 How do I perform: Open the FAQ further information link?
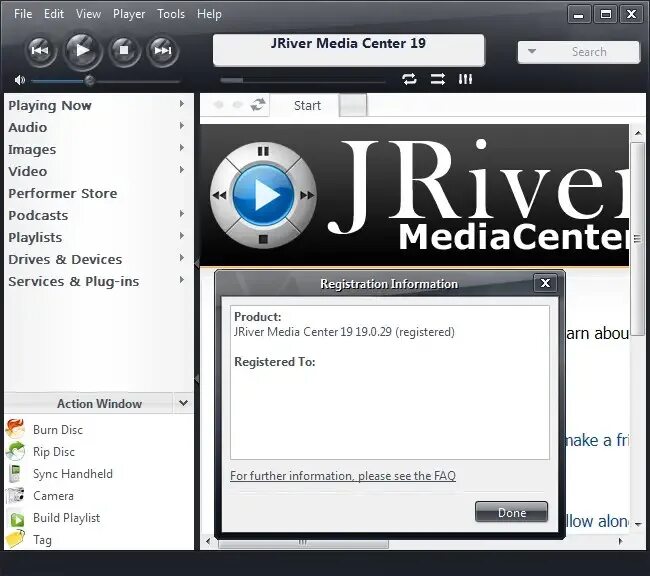click(x=343, y=475)
